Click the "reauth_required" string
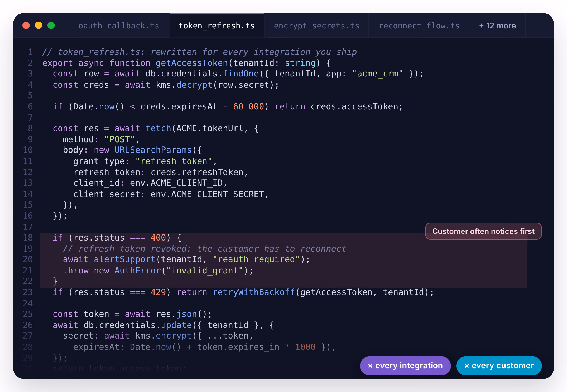 click(x=256, y=259)
